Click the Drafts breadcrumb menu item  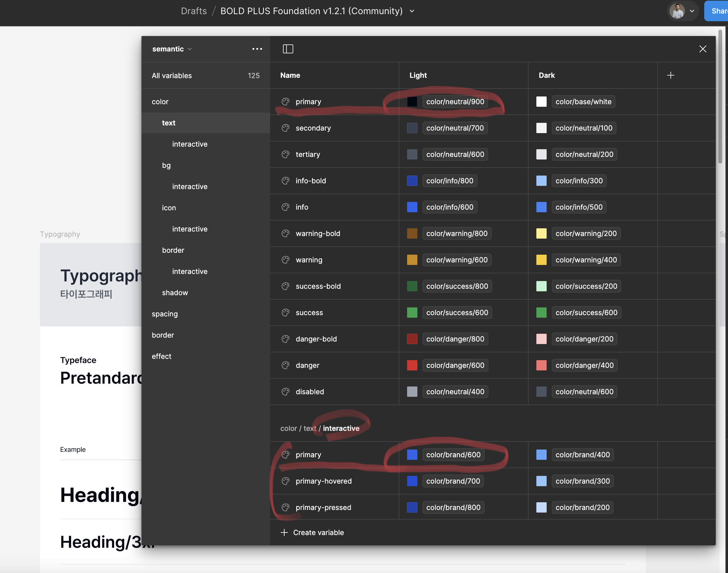(x=194, y=10)
